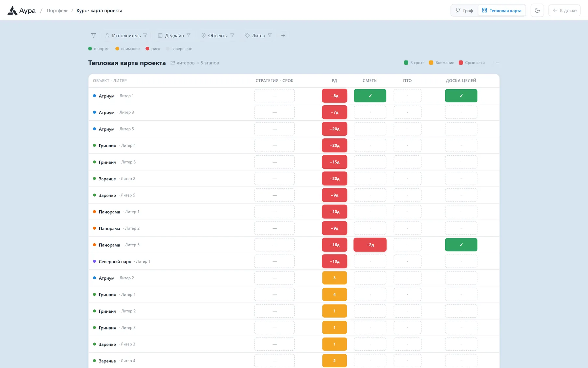Open the −16д РД cell for Панорама Литер 5

(x=335, y=245)
